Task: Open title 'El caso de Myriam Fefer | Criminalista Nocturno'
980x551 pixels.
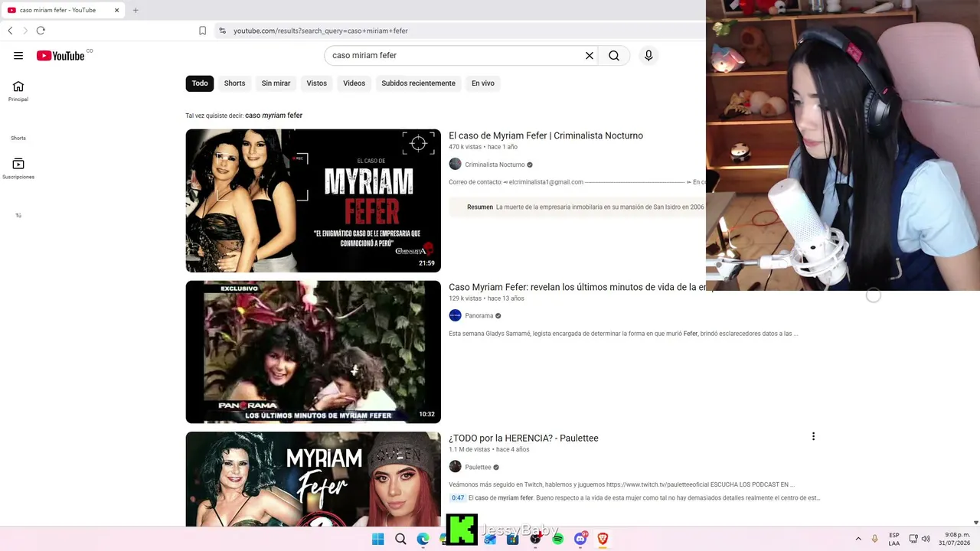Action: tap(546, 135)
